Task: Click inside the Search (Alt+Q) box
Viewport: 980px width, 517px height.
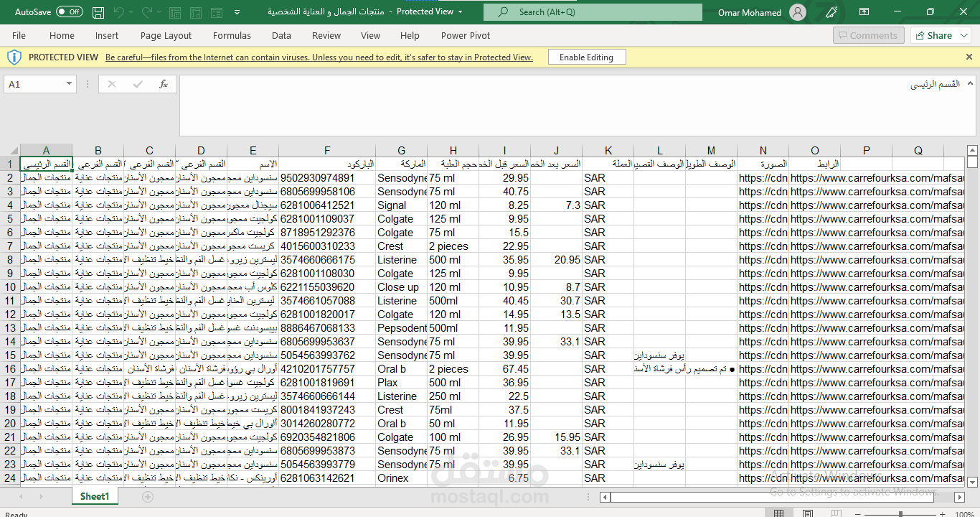Action: (593, 12)
